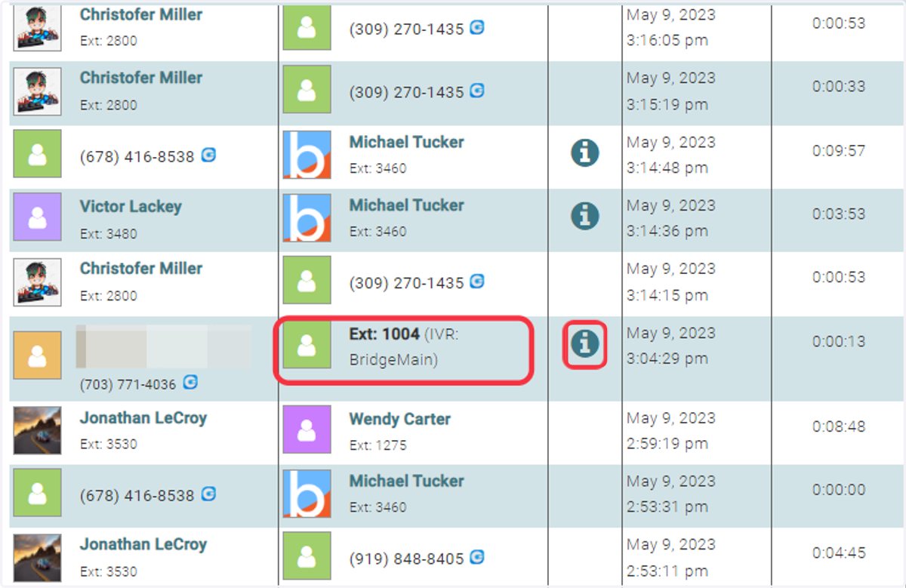Open Christofer Miller name link at 3:16:05 pm
Viewport: 906px width, 588px height.
coord(141,14)
